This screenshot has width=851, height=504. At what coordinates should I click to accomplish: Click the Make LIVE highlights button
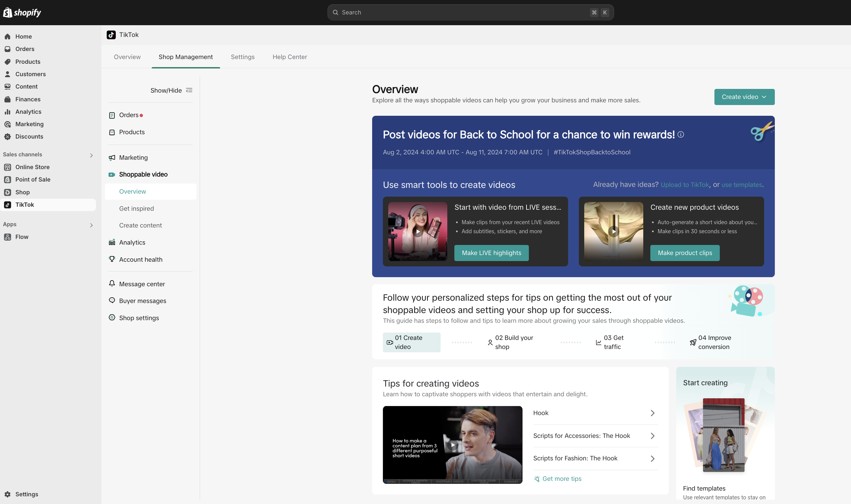tap(491, 253)
